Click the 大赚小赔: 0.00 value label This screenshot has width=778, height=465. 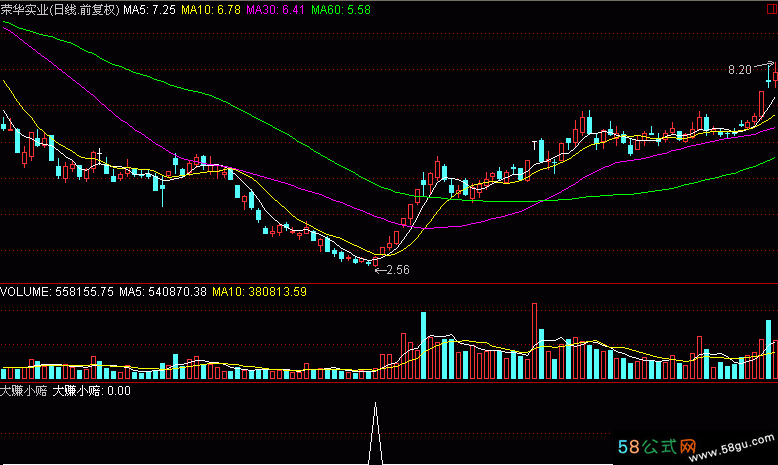(91, 391)
